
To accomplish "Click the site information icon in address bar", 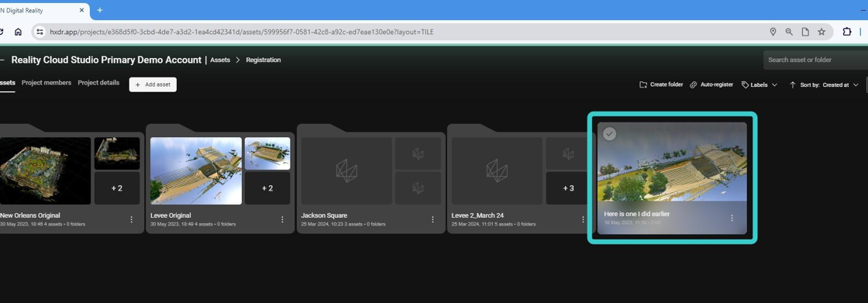I will [40, 32].
